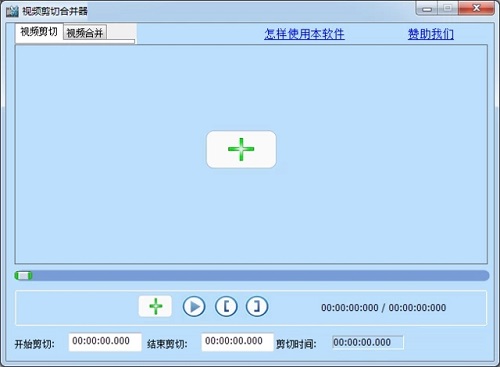The height and width of the screenshot is (367, 500).
Task: Click the 视频剪切合并器 title bar text
Action: [55, 11]
